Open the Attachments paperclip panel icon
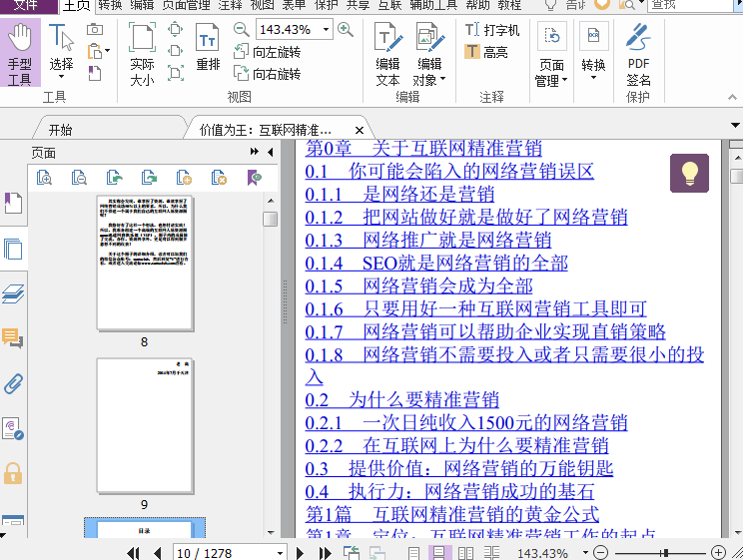This screenshot has height=560, width=743. click(x=13, y=383)
